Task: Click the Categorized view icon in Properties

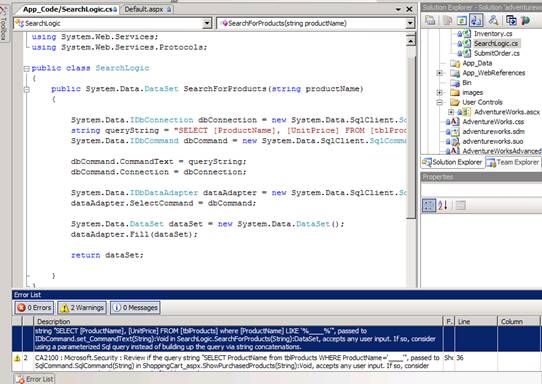Action: click(429, 205)
